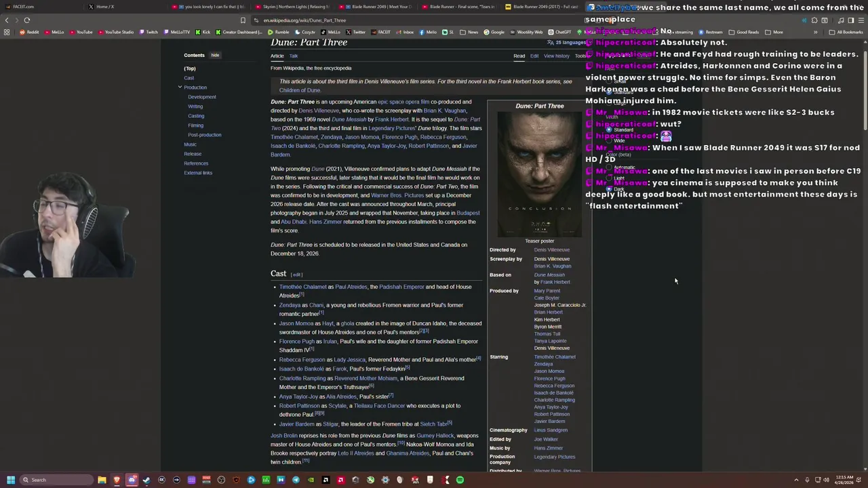Image resolution: width=868 pixels, height=488 pixels.
Task: Open the Denis Villeneuve link in intro
Action: click(318, 110)
